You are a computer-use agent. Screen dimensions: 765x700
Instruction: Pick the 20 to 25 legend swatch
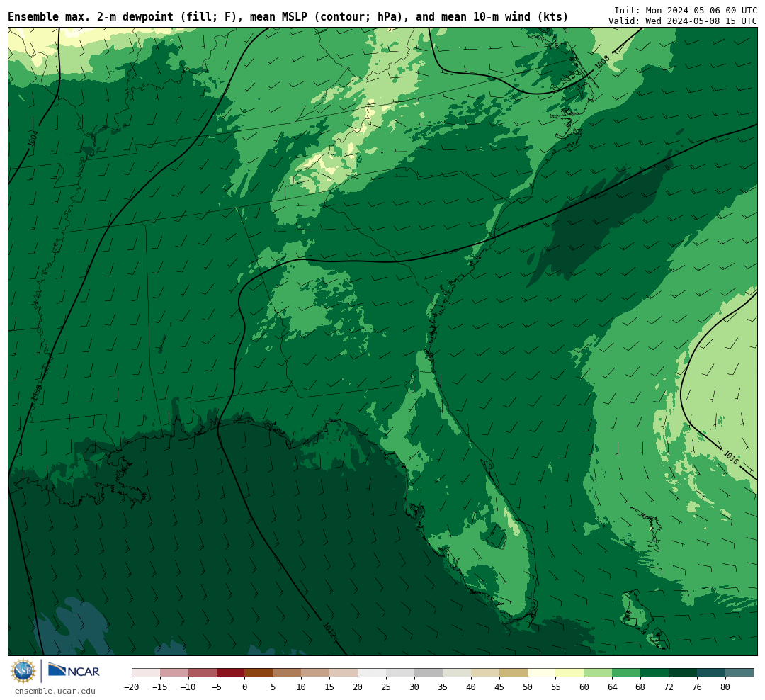373,673
